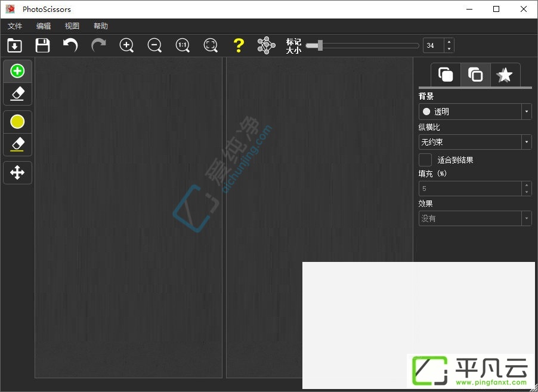Click the 标记大小 slider handle
This screenshot has height=392, width=538.
click(x=320, y=45)
